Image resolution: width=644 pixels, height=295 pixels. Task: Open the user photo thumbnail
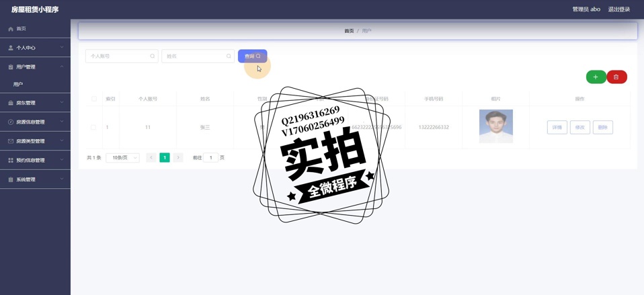click(495, 126)
